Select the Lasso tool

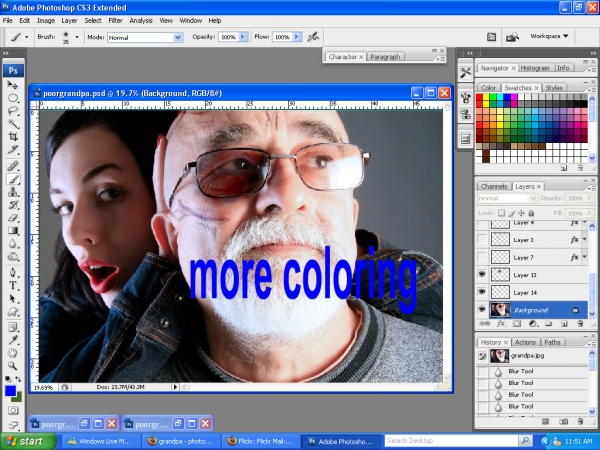point(13,111)
